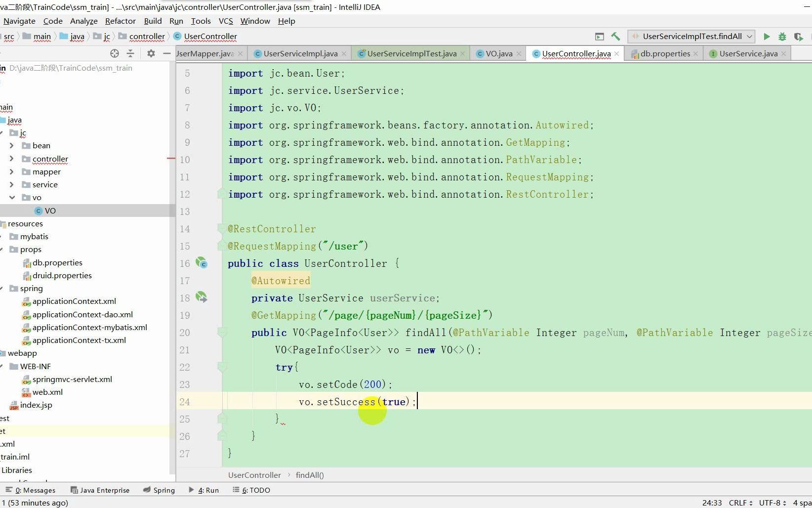
Task: Expand the controller package folder
Action: click(11, 159)
